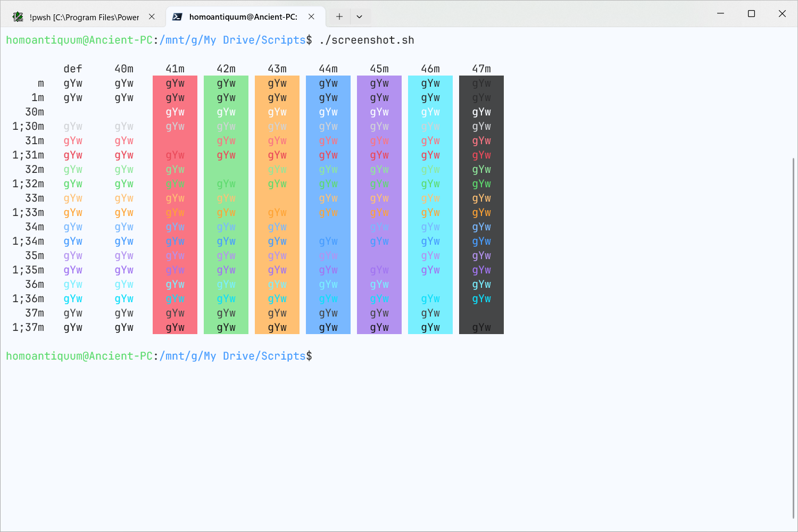Click the '46m' column header
This screenshot has width=798, height=532.
(x=430, y=69)
